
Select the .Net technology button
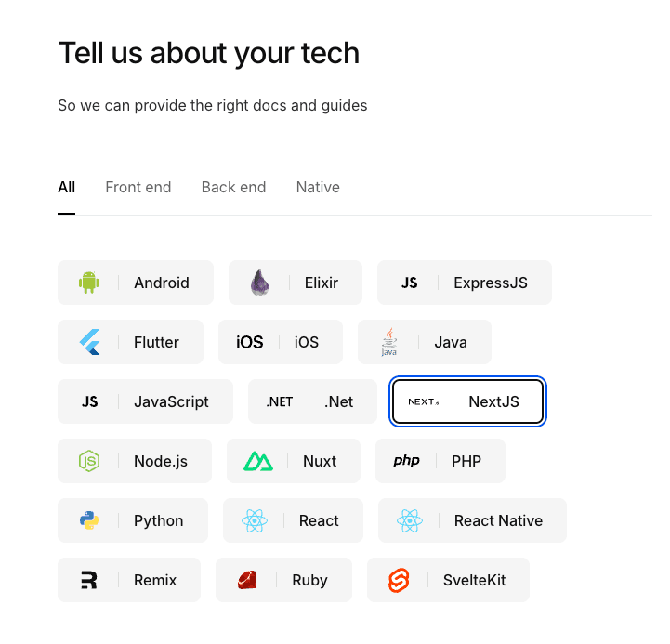tap(312, 401)
